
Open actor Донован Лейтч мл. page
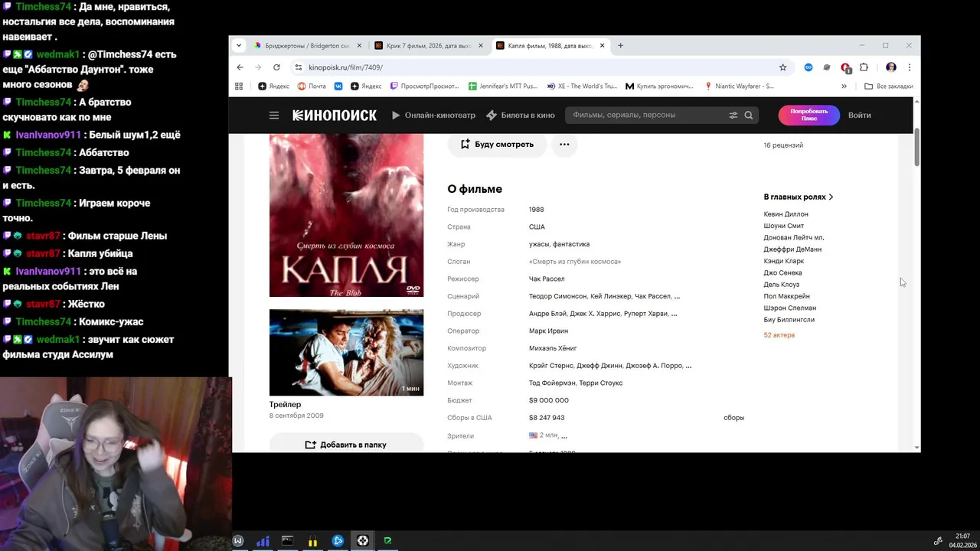(793, 237)
